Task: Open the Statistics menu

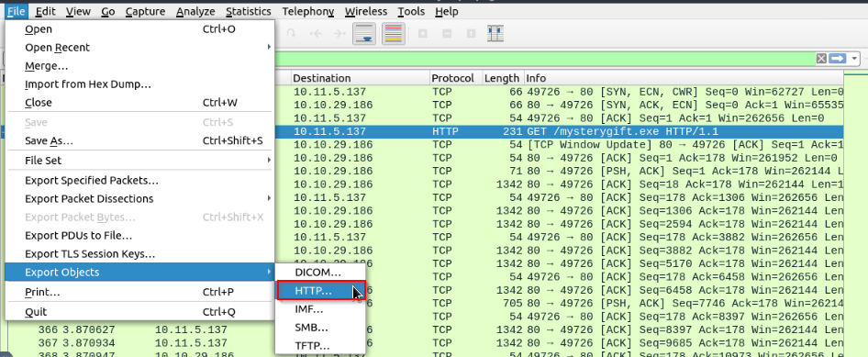Action: click(x=249, y=11)
